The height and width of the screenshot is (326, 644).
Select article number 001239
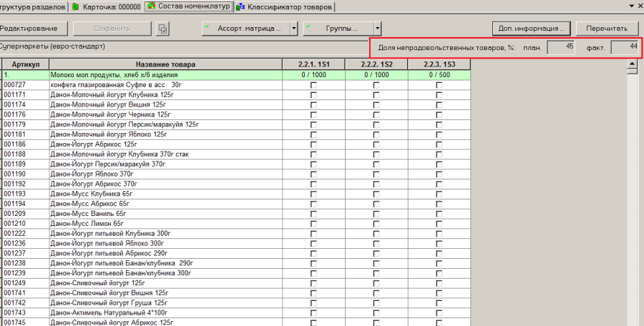(15, 273)
